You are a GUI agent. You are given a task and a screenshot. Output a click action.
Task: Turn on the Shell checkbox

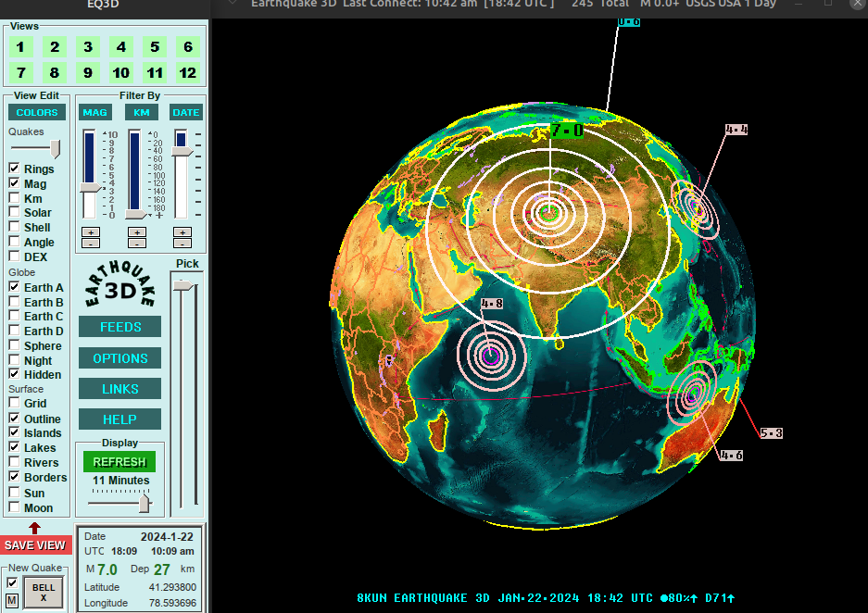pyautogui.click(x=15, y=227)
